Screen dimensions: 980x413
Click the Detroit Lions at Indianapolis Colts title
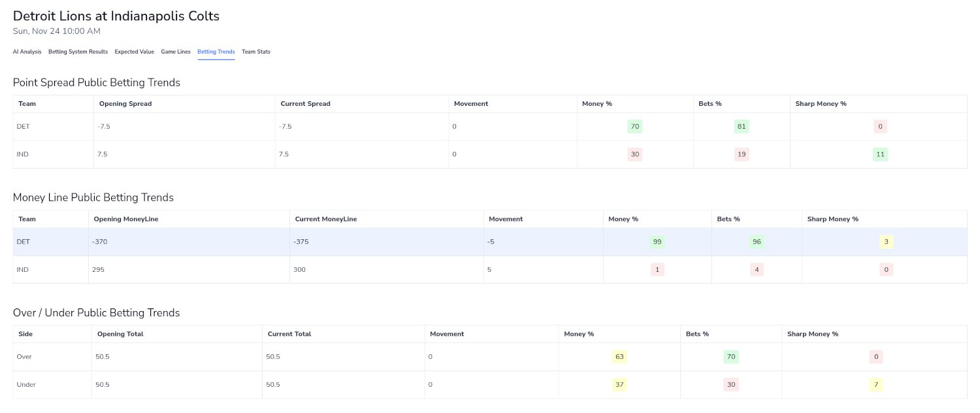tap(116, 16)
